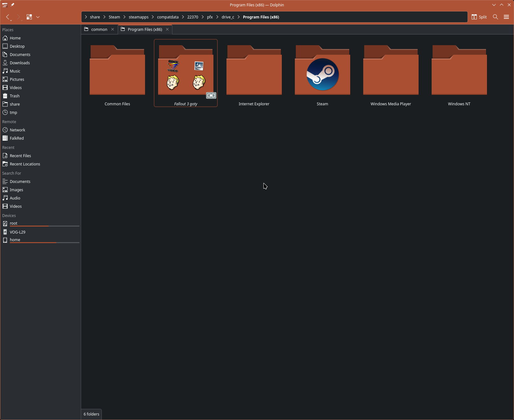This screenshot has height=420, width=514.
Task: Open Pictures in Places sidebar
Action: click(x=40, y=79)
